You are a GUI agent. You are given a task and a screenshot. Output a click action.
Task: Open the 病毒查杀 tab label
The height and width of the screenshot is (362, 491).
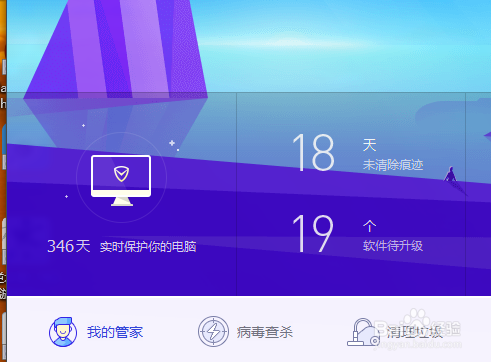point(265,332)
